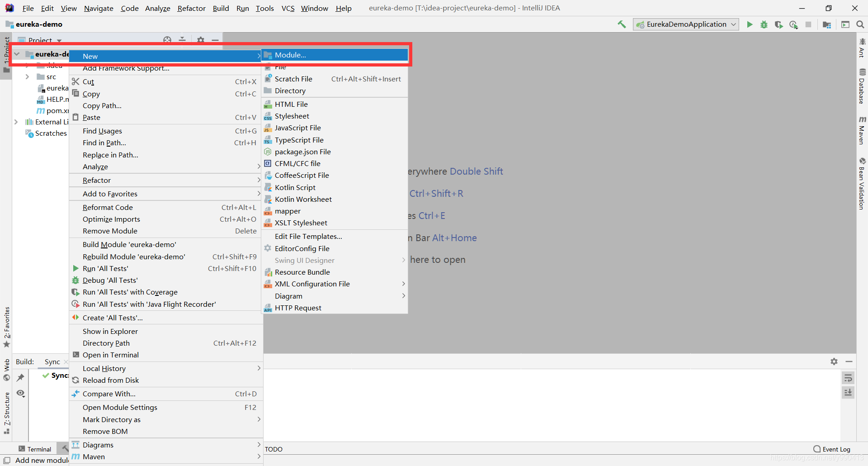Expand Local History submenu
Image resolution: width=868 pixels, height=466 pixels.
pos(166,368)
